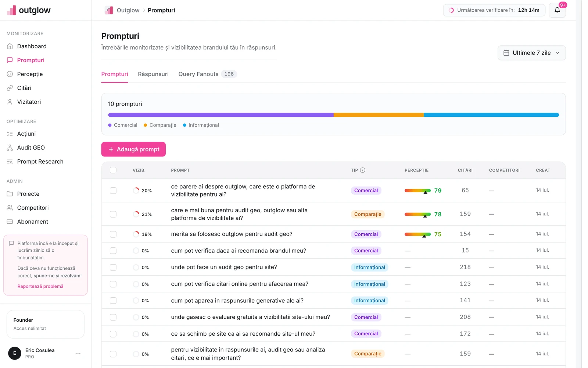Tick checkbox for 'pentru vizibilitate in raspunsurile ai'
The height and width of the screenshot is (368, 588).
[113, 354]
